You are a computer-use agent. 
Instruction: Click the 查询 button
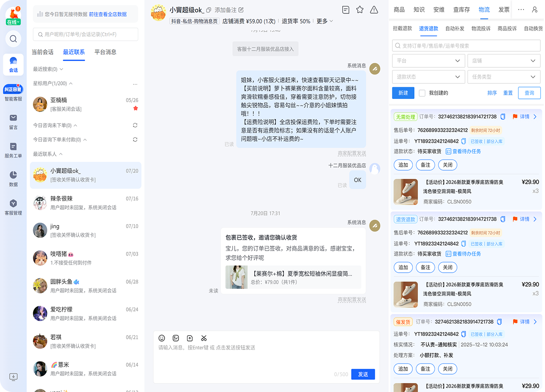click(529, 93)
